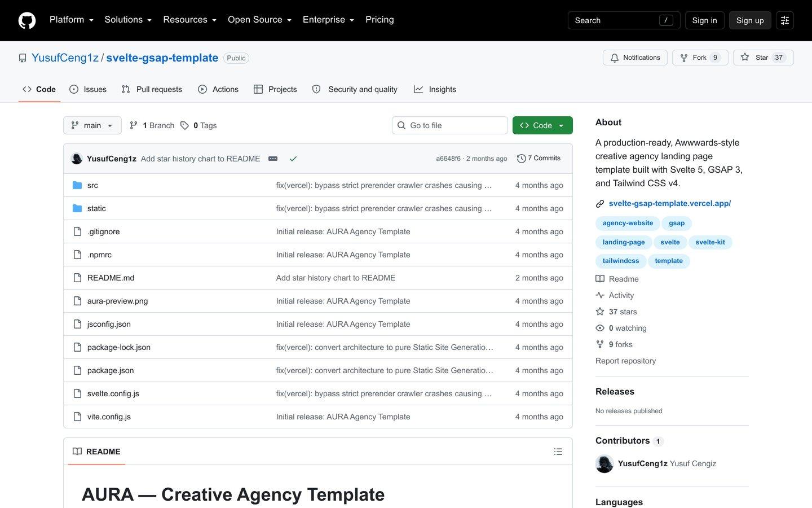Viewport: 812px width, 508px height.
Task: Click the header Search field
Action: 624,20
